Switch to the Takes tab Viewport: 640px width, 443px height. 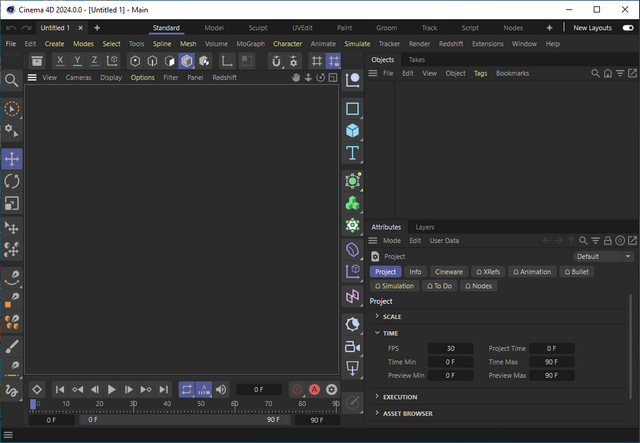tap(417, 60)
